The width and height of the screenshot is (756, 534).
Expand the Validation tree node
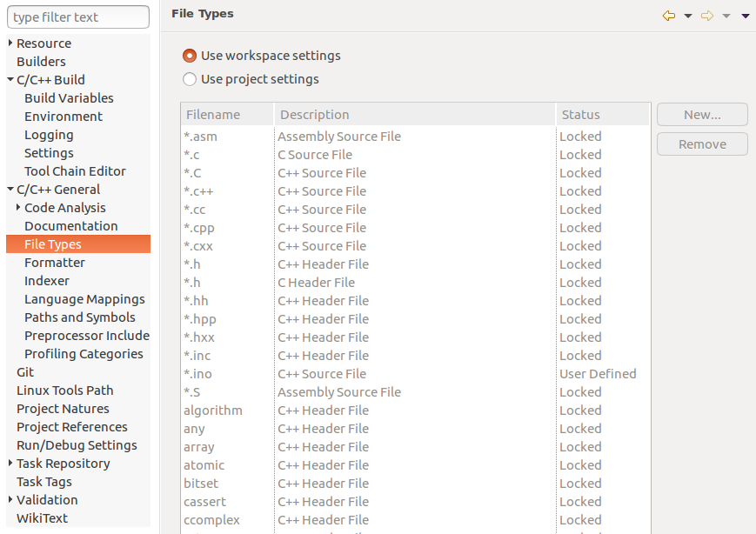point(10,500)
